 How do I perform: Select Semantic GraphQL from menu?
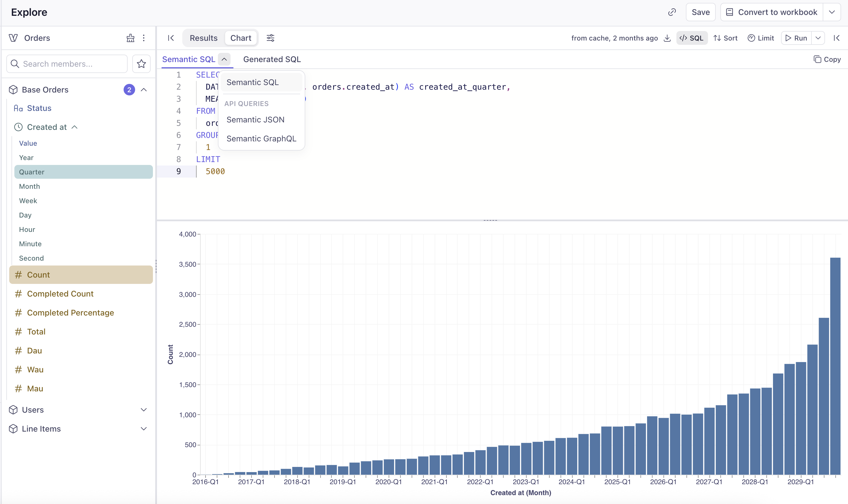(261, 138)
